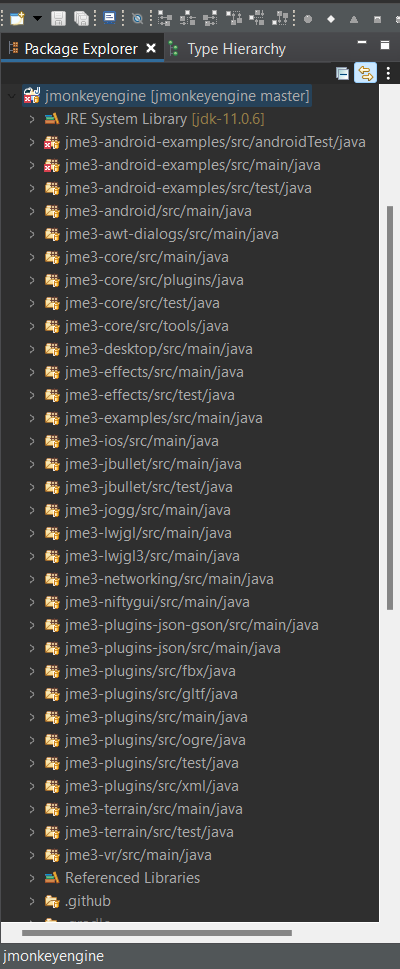Select jme3-terrain/src/main/java folder
The height and width of the screenshot is (969, 400).
[x=153, y=809]
